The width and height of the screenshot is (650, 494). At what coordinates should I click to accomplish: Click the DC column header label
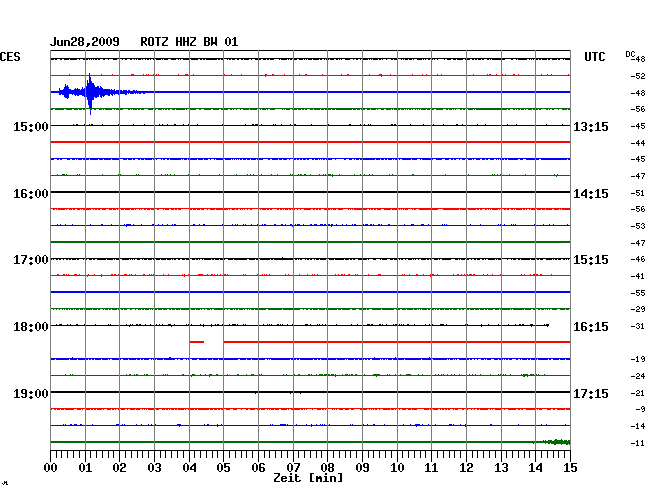click(630, 54)
